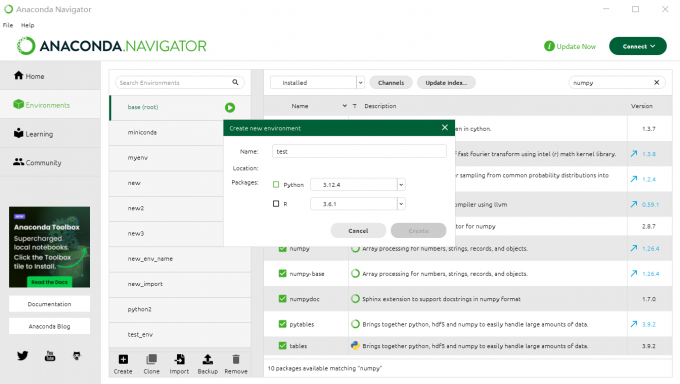The width and height of the screenshot is (680, 384).
Task: Click the upgrade arrow on the pytables row
Action: point(634,324)
